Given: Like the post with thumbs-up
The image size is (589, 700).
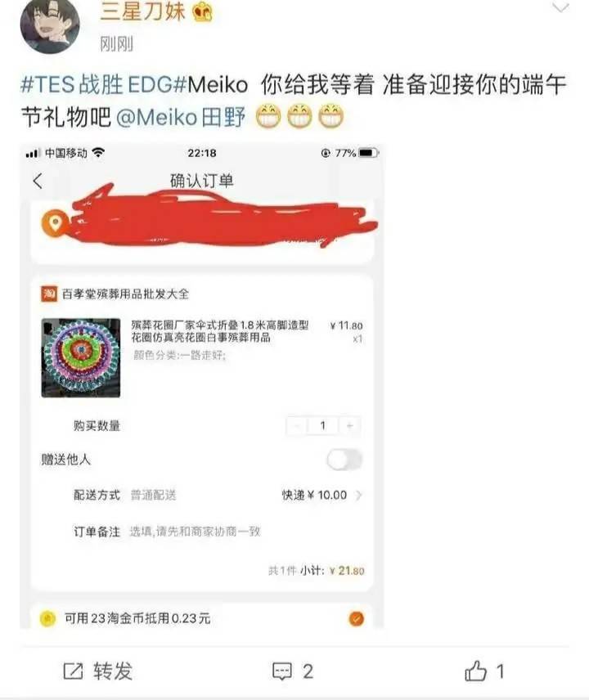Looking at the screenshot, I should pos(475,671).
